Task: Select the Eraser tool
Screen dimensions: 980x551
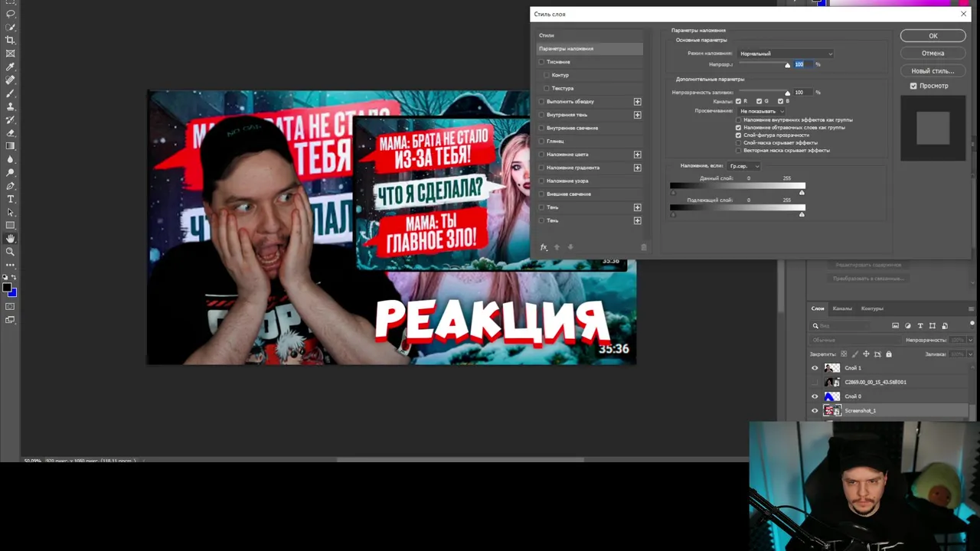Action: tap(10, 132)
